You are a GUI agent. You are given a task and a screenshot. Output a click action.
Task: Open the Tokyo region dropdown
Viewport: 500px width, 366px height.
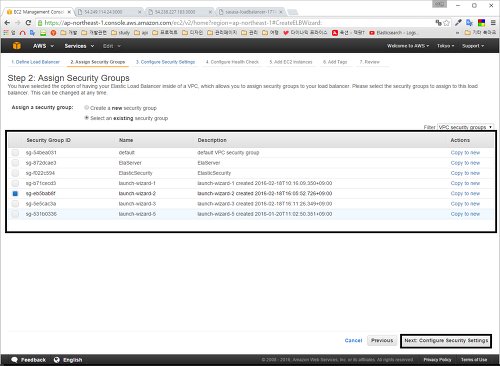(446, 46)
